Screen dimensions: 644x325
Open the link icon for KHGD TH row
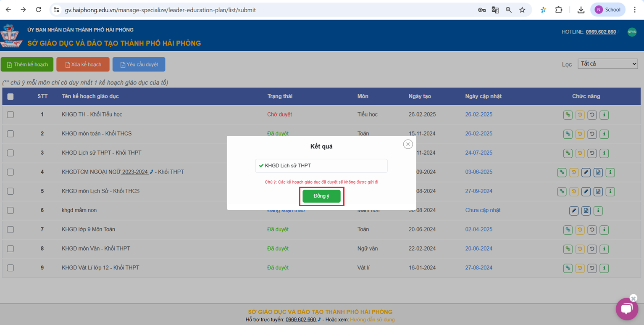(x=568, y=114)
